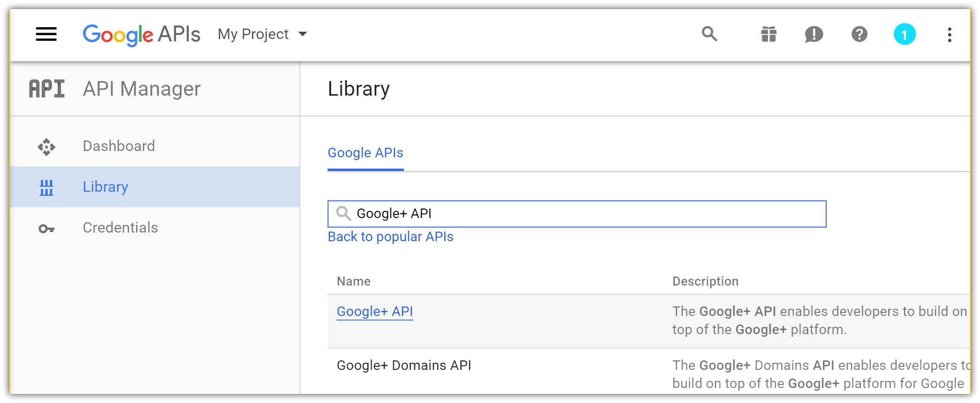
Task: Switch to the Google APIs tab
Action: (365, 153)
